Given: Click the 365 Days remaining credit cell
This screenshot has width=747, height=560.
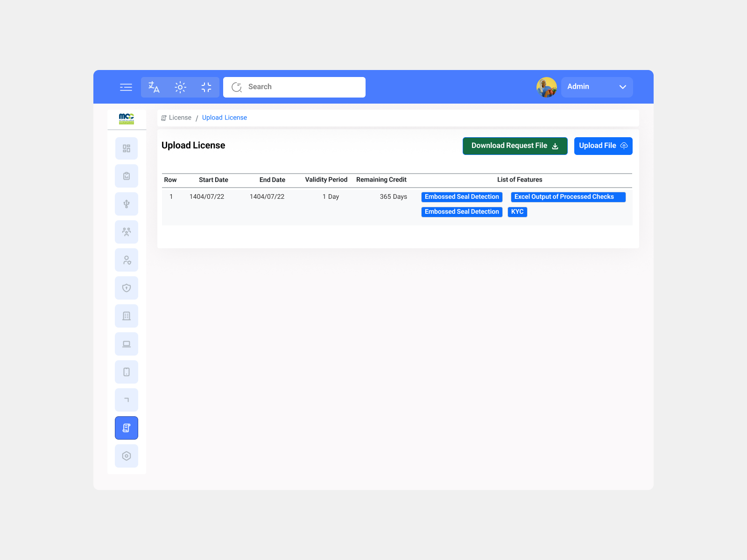Looking at the screenshot, I should click(x=394, y=197).
